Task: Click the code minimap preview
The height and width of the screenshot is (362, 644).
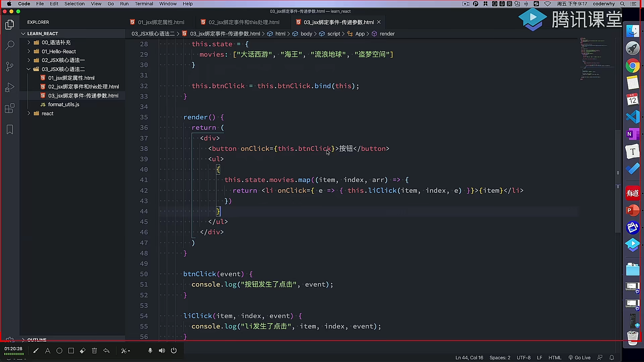Action: 597,59
